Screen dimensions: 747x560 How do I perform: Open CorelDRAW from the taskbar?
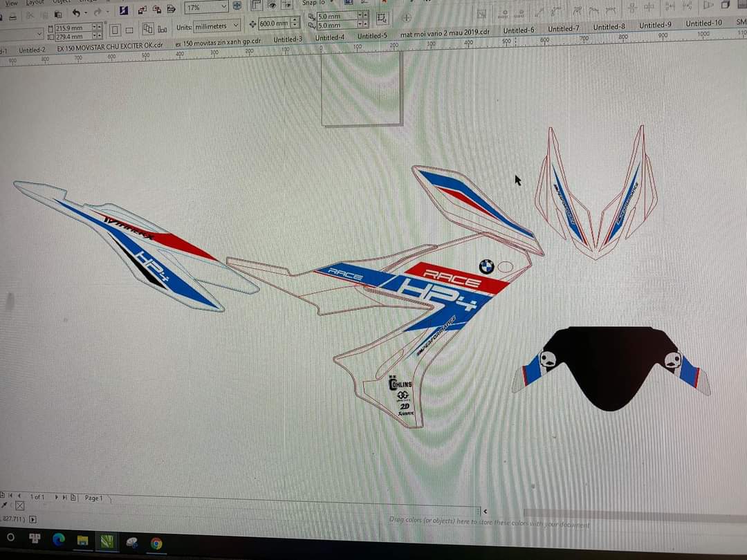click(x=107, y=541)
